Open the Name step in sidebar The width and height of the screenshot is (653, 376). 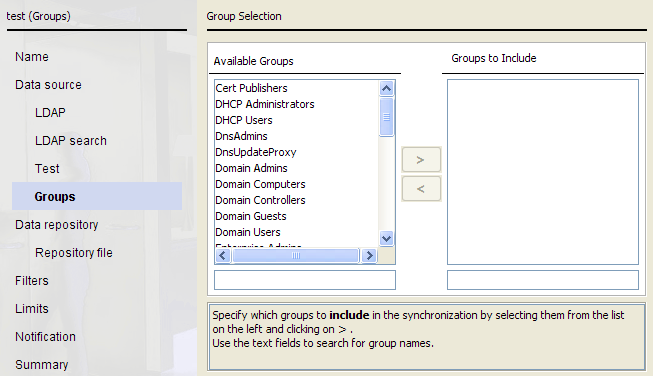point(32,57)
